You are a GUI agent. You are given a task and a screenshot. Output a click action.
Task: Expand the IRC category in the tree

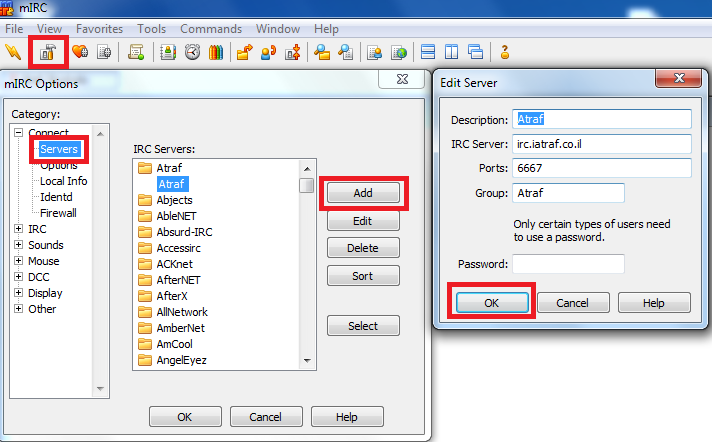[18, 229]
